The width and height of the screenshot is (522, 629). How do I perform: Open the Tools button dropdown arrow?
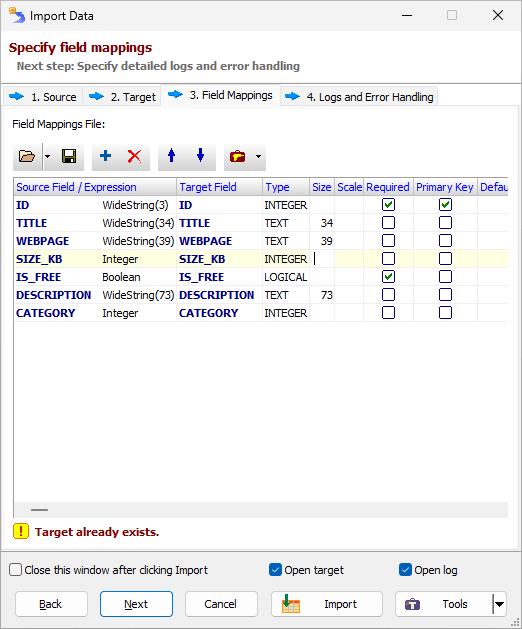click(500, 604)
